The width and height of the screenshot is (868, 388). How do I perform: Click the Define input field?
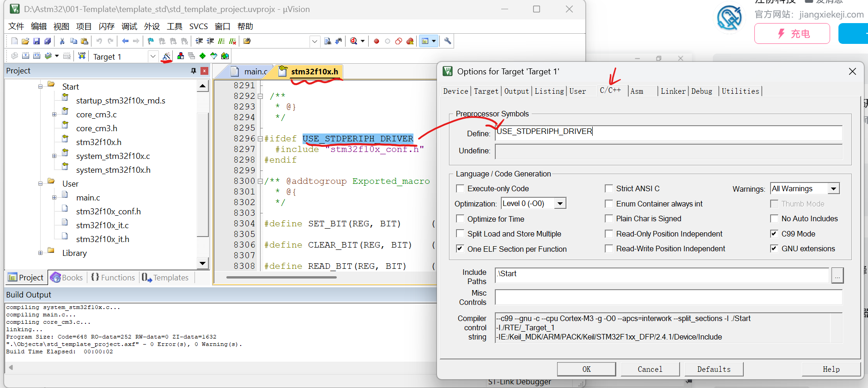click(668, 133)
